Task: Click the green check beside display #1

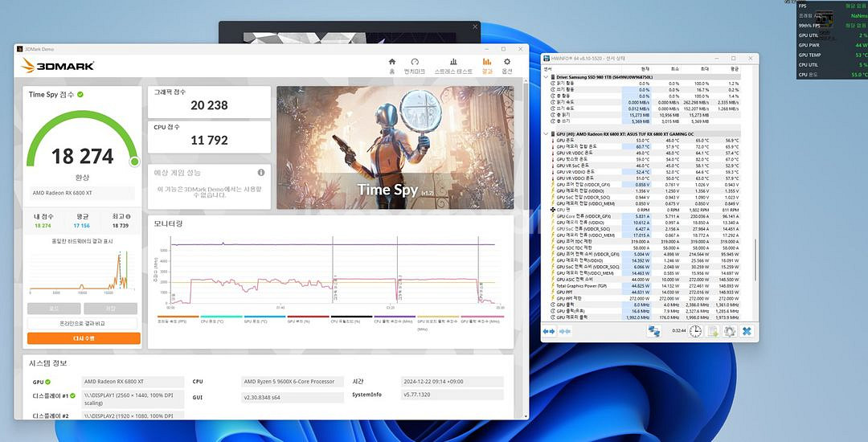Action: [x=72, y=395]
